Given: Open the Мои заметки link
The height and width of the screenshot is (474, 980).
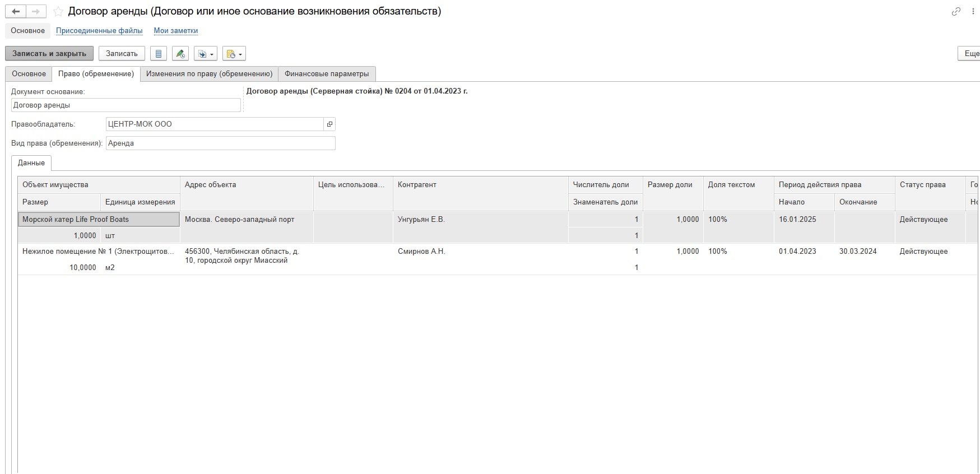Looking at the screenshot, I should (x=176, y=31).
